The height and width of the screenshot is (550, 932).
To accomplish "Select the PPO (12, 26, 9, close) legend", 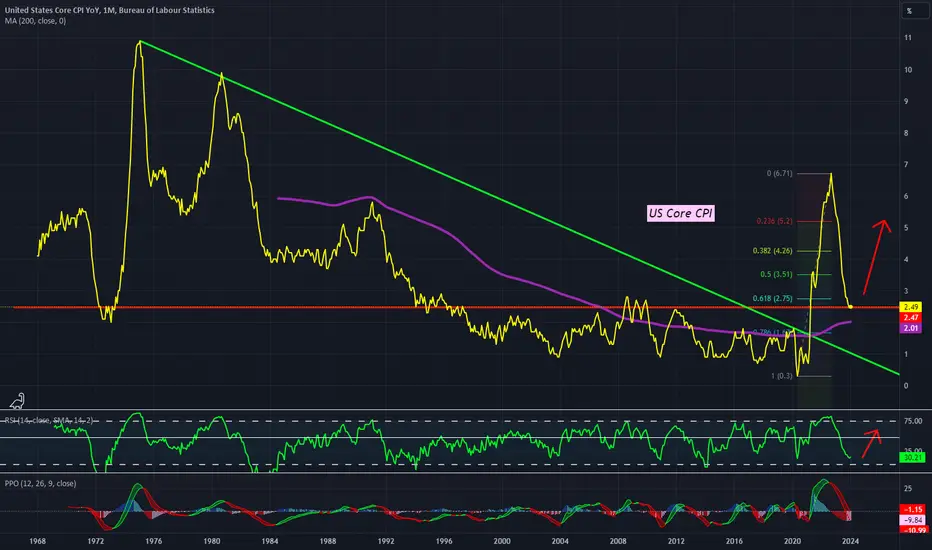I will pos(40,483).
